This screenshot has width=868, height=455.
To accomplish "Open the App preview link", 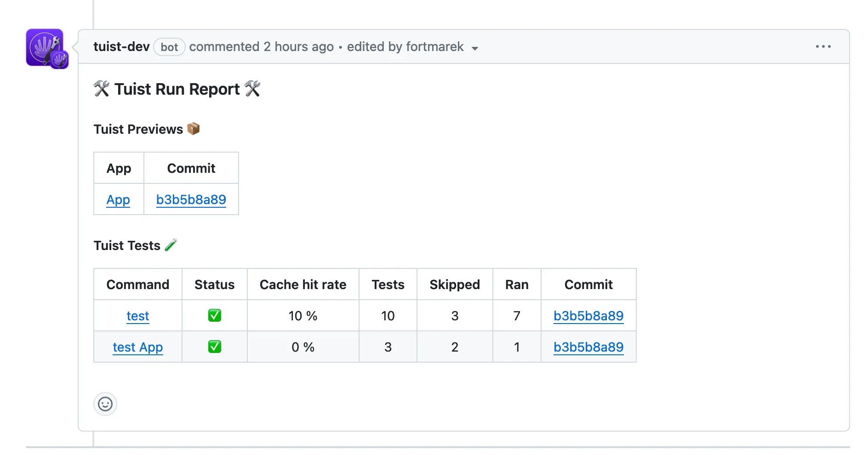I will coord(118,199).
